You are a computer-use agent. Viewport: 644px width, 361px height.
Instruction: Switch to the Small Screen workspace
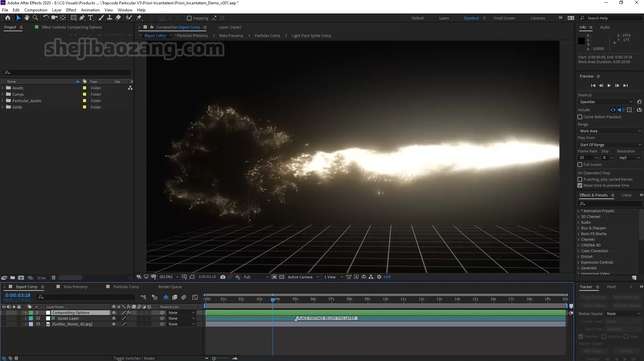click(x=504, y=18)
